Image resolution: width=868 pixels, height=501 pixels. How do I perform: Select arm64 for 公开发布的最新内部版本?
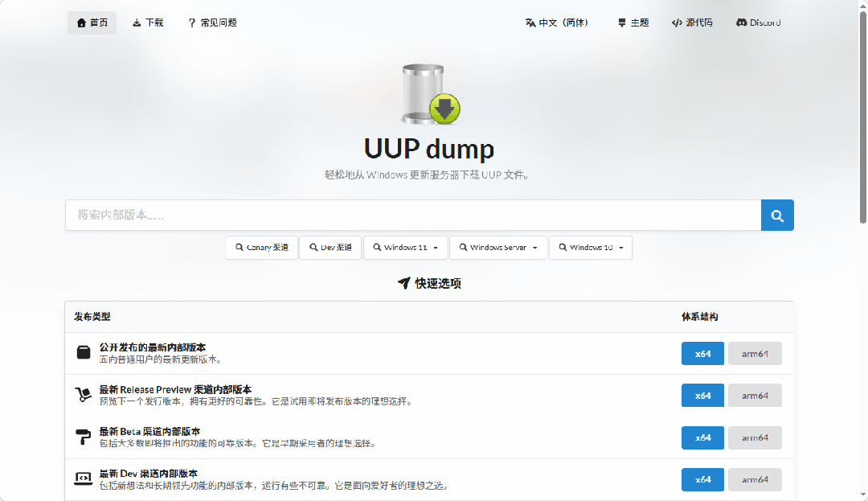(755, 354)
